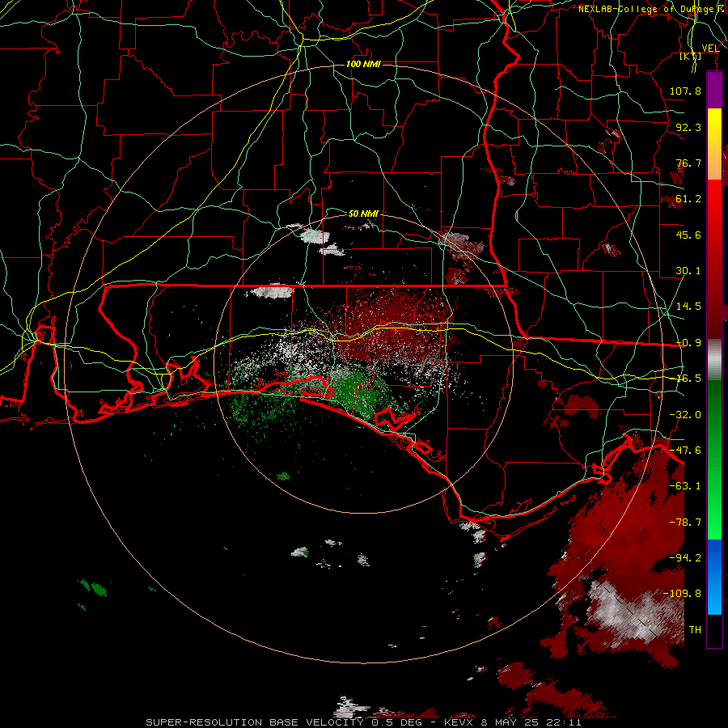Viewport: 728px width, 728px height.
Task: Click "SUPER-RESOLUTION BASE VELOCITY" caption text
Action: point(255,722)
